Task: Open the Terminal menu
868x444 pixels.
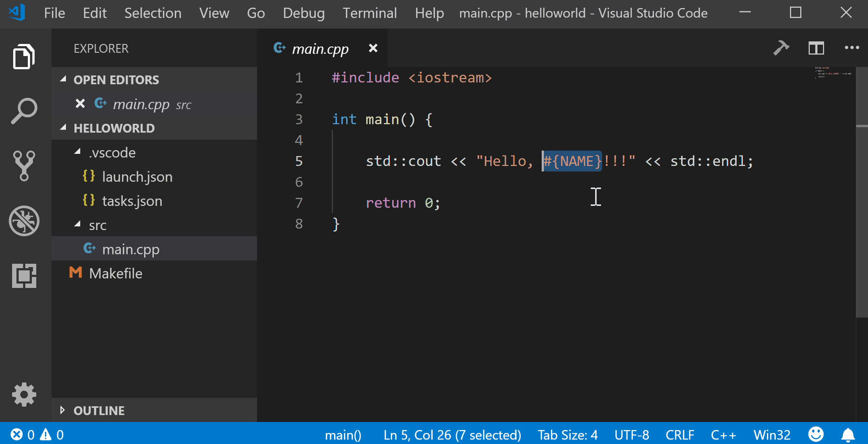Action: 370,13
